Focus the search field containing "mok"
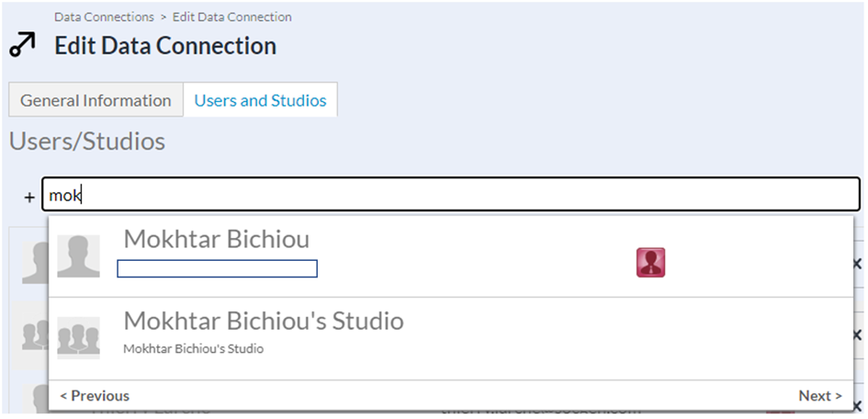868x419 pixels. 451,194
